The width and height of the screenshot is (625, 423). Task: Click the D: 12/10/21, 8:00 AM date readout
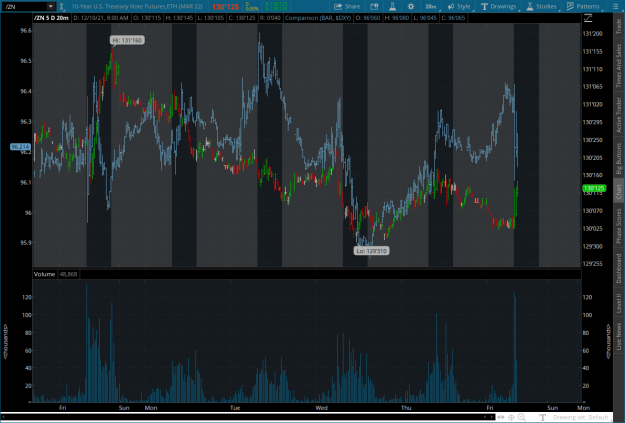coord(101,18)
